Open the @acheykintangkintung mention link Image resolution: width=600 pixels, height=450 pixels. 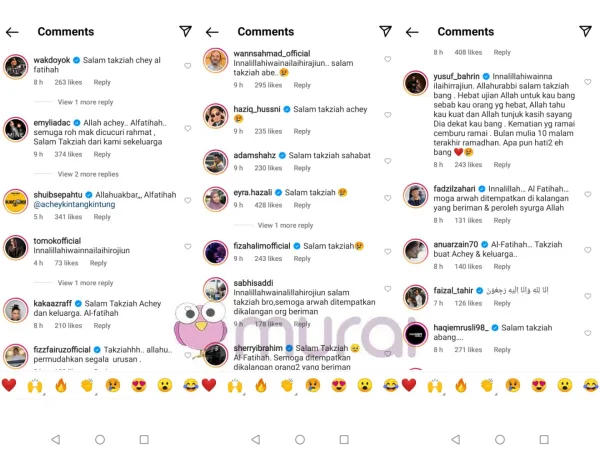(74, 204)
